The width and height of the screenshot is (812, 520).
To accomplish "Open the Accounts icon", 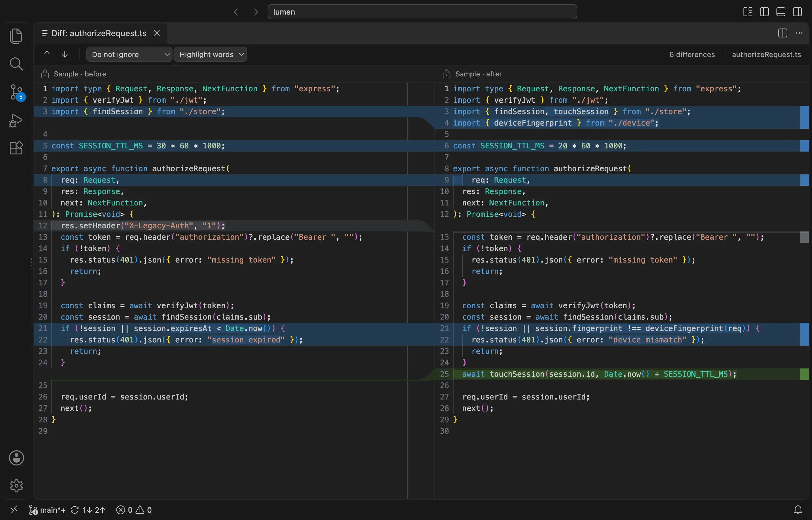I will click(x=16, y=458).
